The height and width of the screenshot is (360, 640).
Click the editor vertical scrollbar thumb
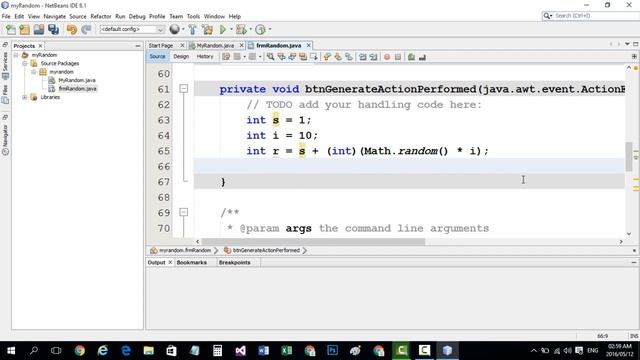629,156
